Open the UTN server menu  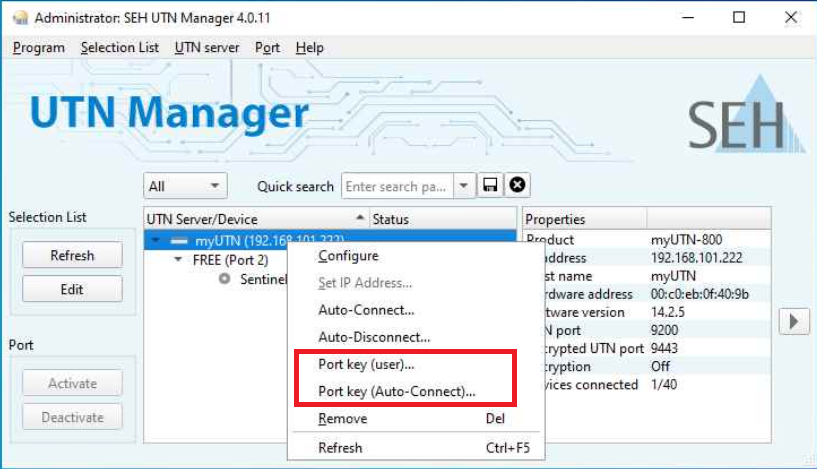coord(207,48)
